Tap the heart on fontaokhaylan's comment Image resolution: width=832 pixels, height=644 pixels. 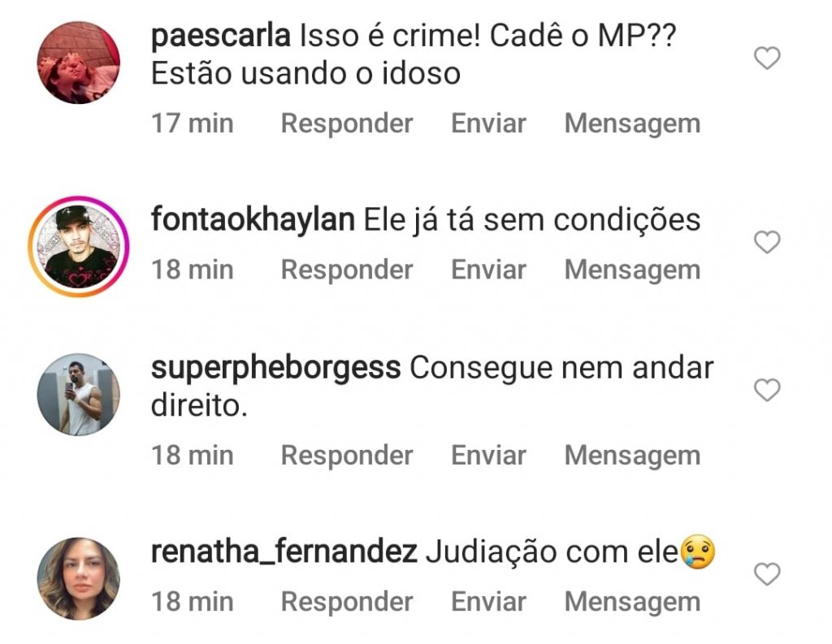[x=767, y=242]
